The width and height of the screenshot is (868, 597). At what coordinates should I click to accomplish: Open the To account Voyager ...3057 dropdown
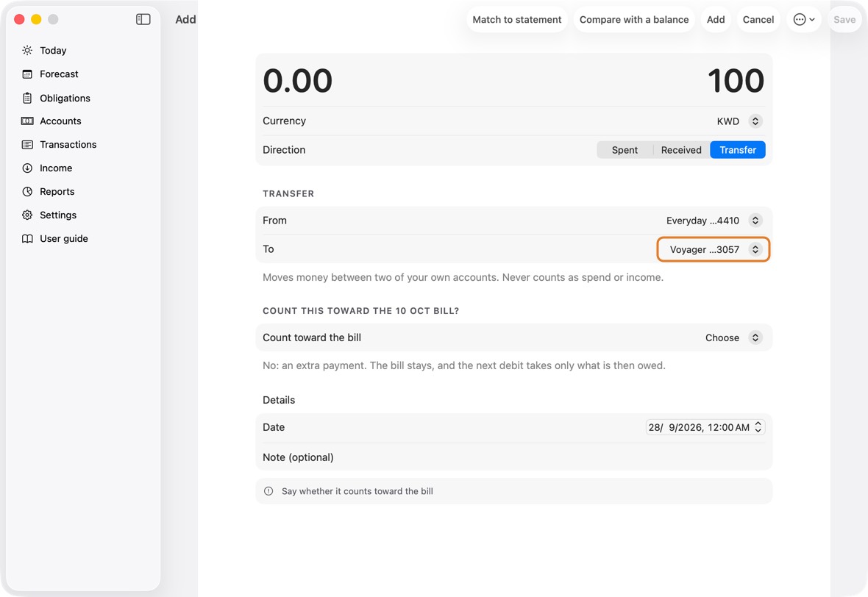click(714, 249)
